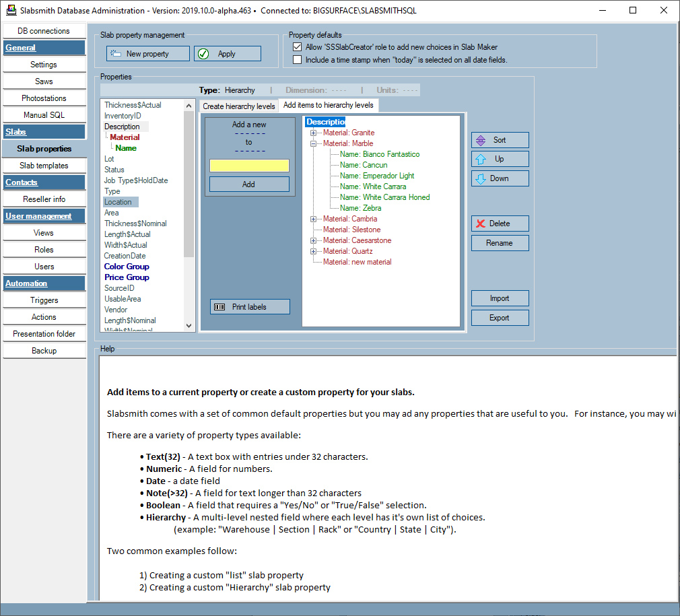680x616 pixels.
Task: Click the Rename button
Action: (500, 243)
